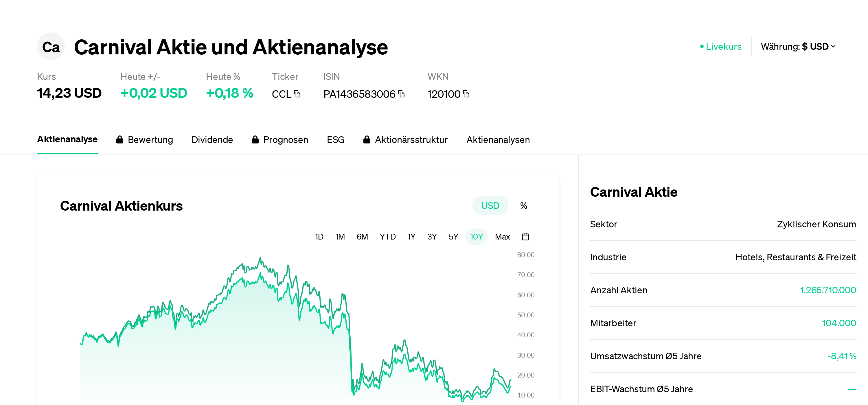Select the 10Y chart range

(477, 237)
